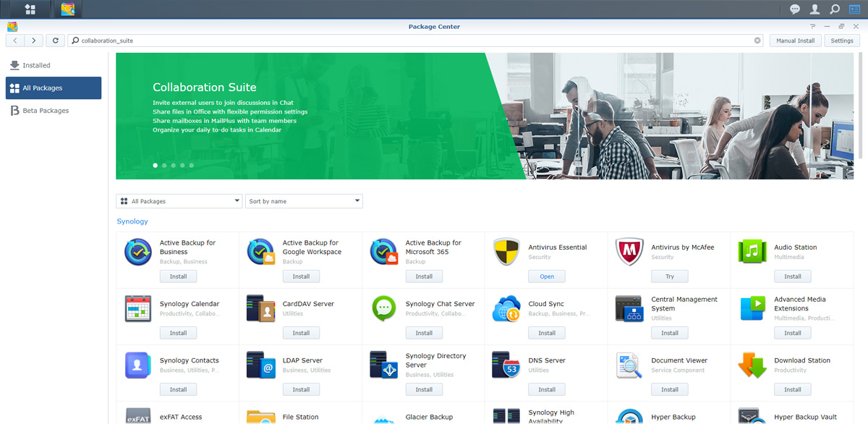Viewport: 868px width, 424px height.
Task: Install Active Backup for Google Workspace
Action: point(301,276)
